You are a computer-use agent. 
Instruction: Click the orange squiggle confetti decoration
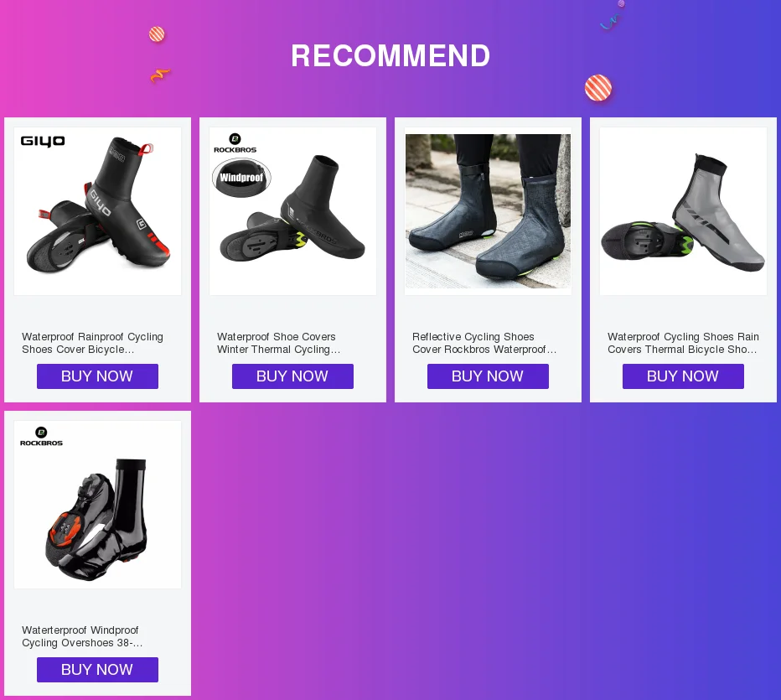160,75
